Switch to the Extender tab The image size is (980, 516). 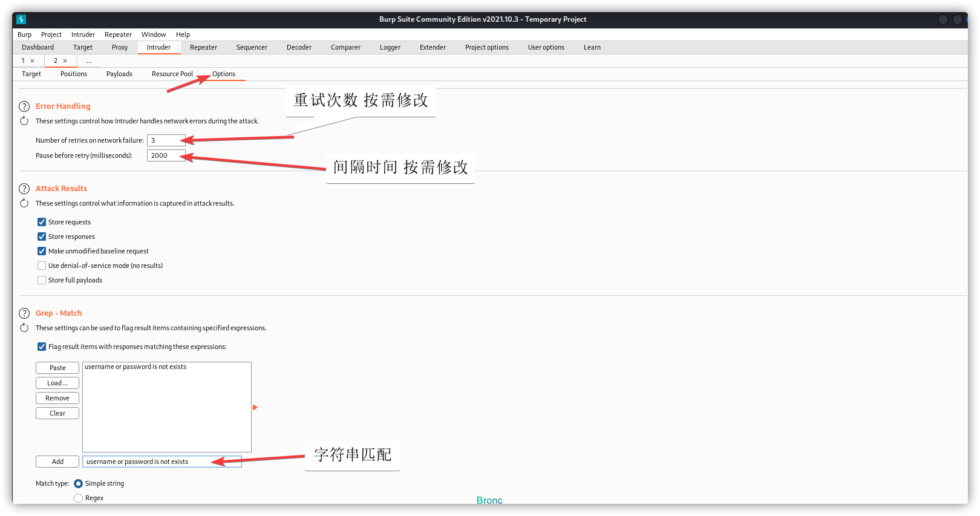pyautogui.click(x=433, y=47)
